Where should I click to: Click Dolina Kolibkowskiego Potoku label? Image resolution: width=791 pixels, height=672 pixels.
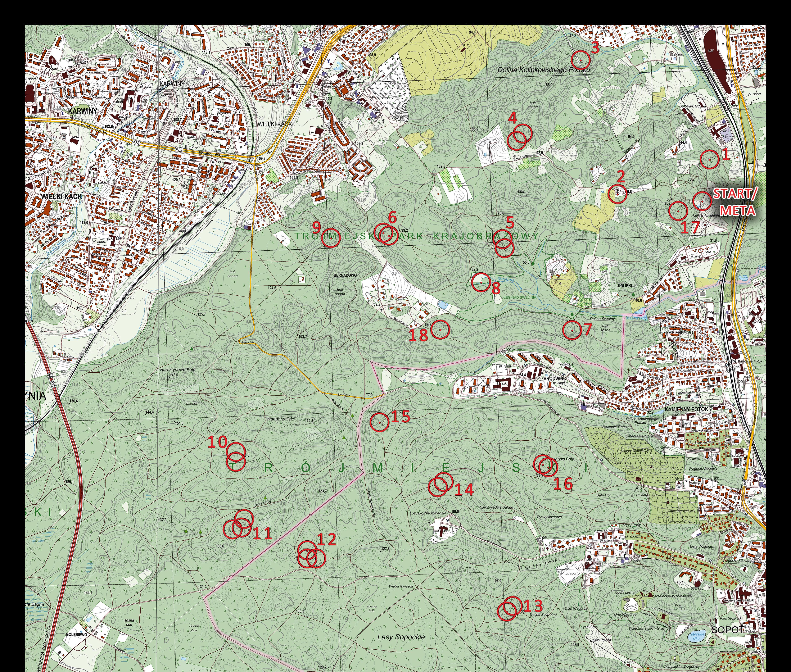point(544,70)
